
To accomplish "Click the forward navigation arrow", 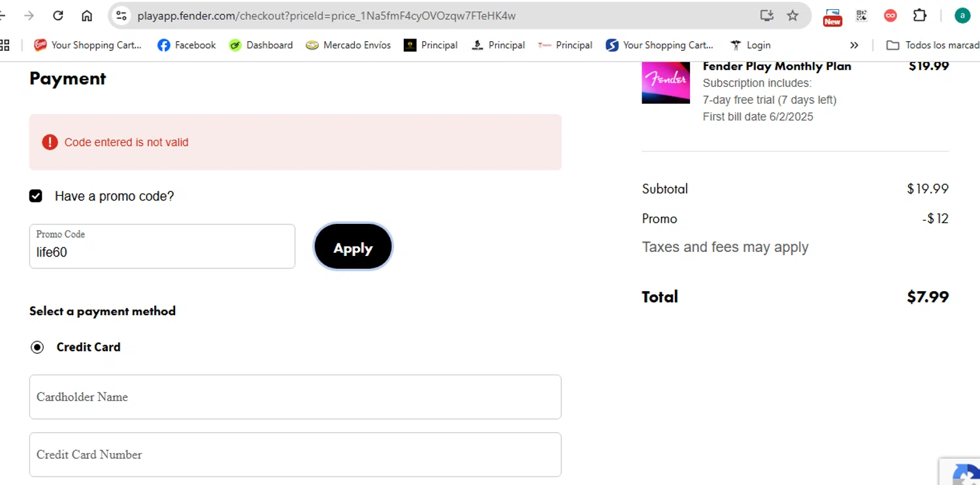I will pos(29,16).
